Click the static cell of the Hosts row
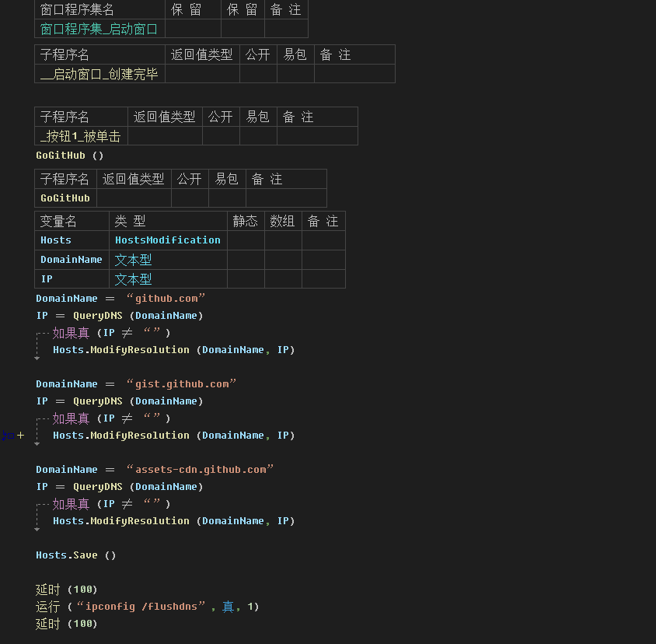 click(246, 240)
